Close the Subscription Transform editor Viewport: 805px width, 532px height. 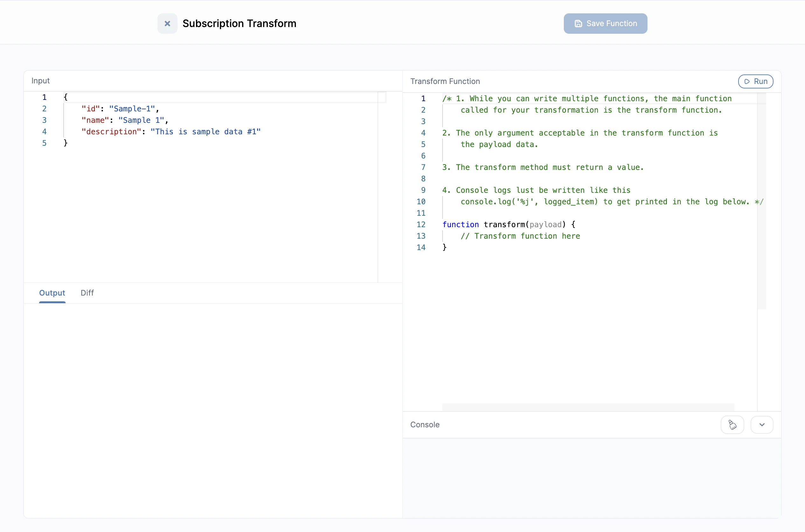point(167,24)
